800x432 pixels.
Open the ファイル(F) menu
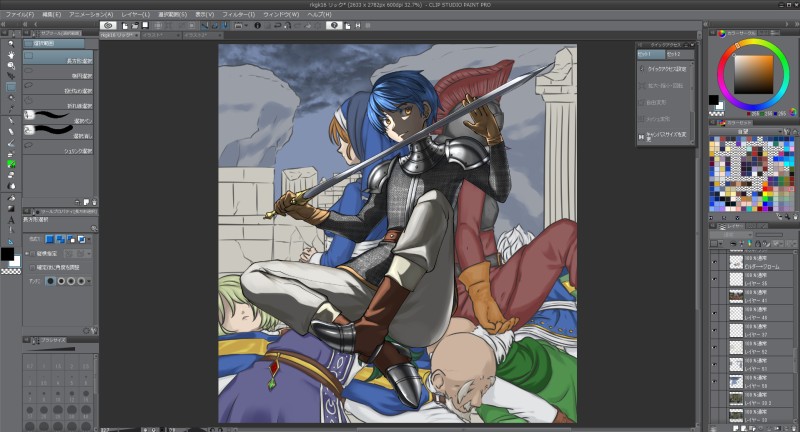tap(20, 14)
